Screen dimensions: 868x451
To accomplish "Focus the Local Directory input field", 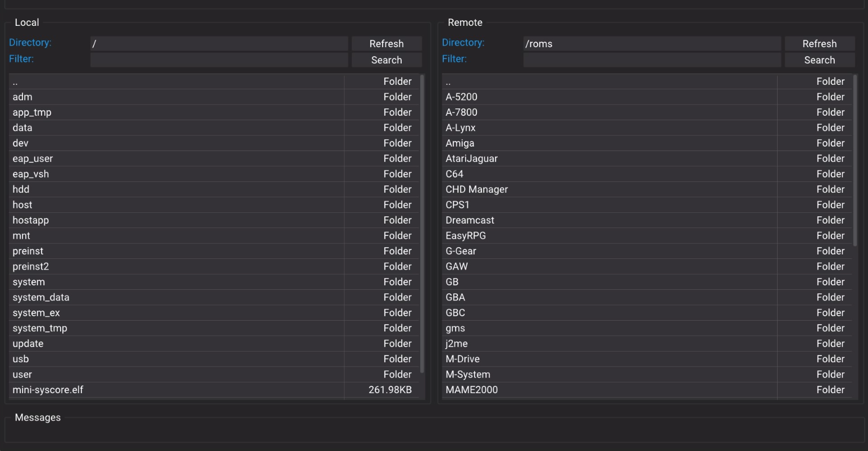I will click(x=219, y=44).
